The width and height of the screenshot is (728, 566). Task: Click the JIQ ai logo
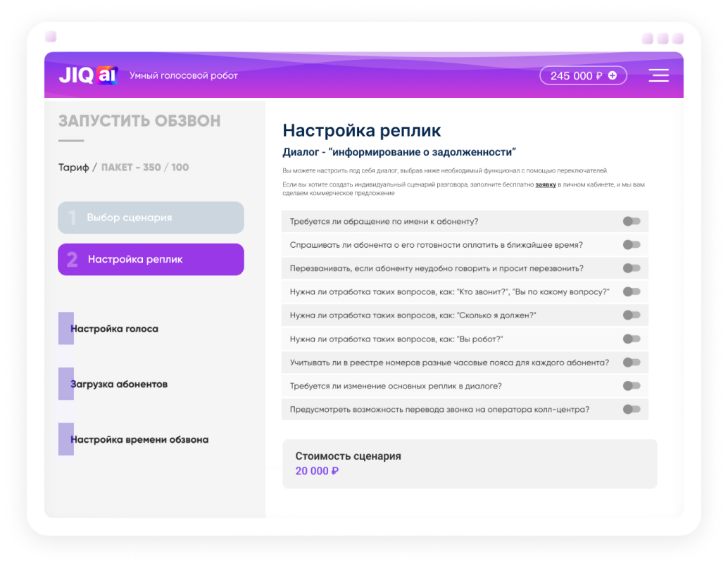(x=88, y=75)
